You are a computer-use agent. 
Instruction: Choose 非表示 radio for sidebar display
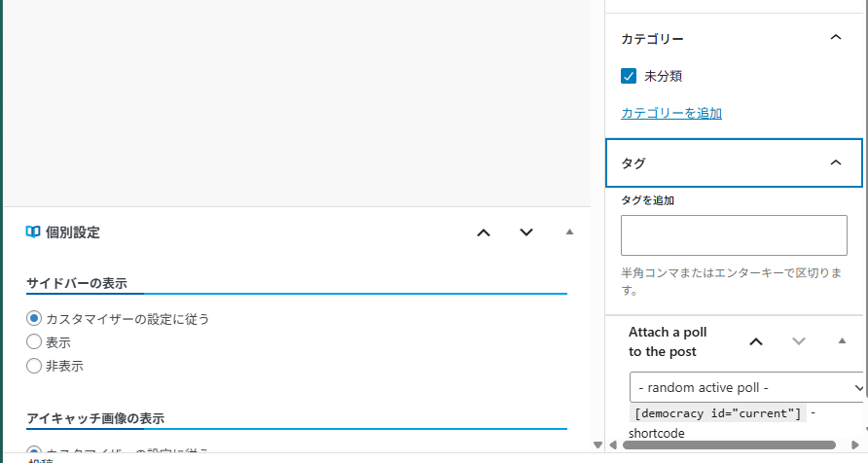34,367
